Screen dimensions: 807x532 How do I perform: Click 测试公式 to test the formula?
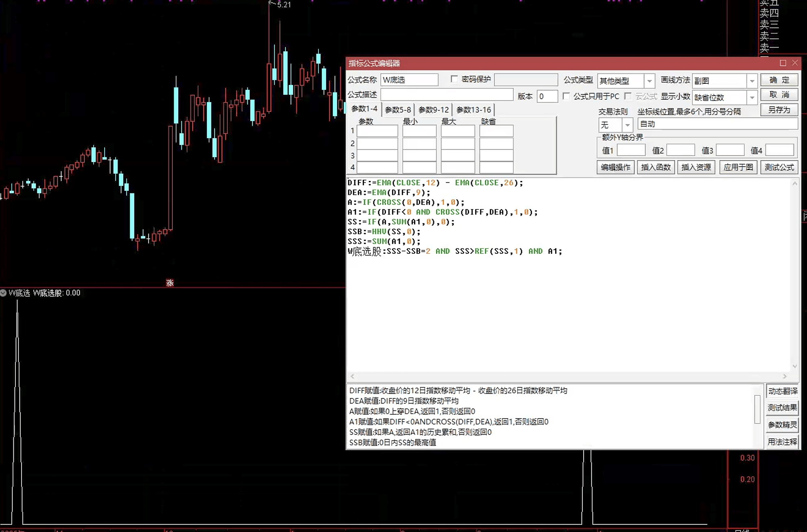pos(779,167)
